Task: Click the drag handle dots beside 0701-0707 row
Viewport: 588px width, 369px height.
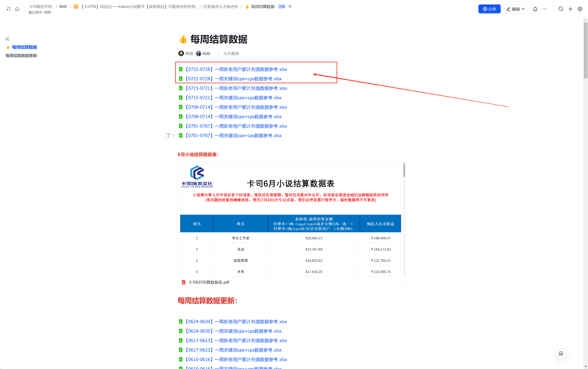Action: [x=173, y=135]
